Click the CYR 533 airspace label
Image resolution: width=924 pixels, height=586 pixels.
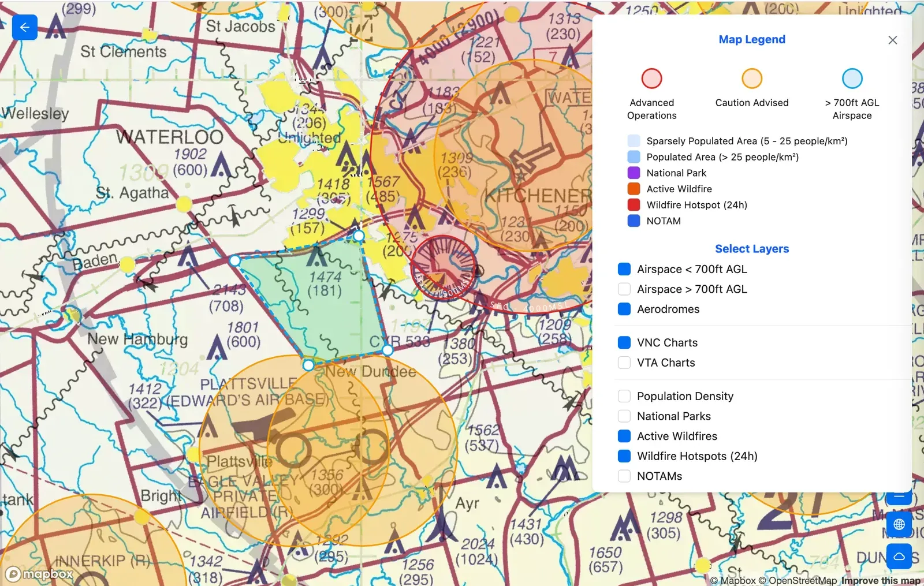pos(400,342)
